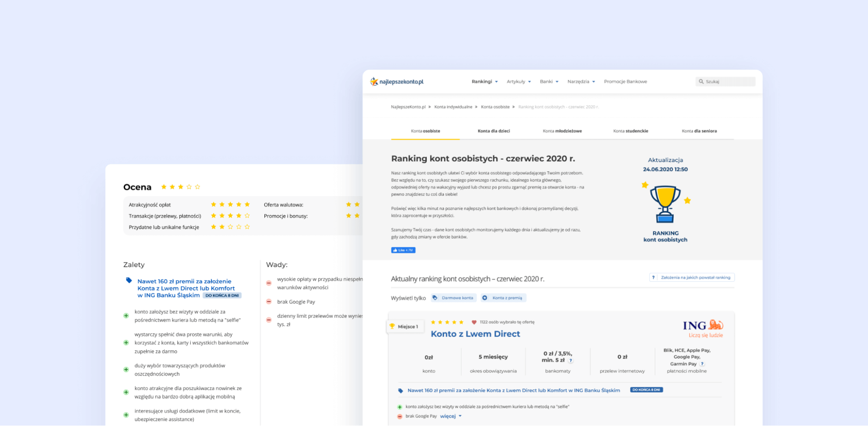Click the Oferta walutowa stars
The image size is (868, 426).
point(353,204)
